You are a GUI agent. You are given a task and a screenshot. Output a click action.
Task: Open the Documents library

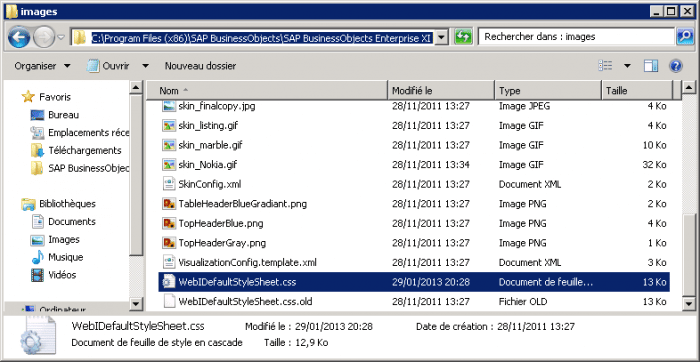tap(72, 221)
